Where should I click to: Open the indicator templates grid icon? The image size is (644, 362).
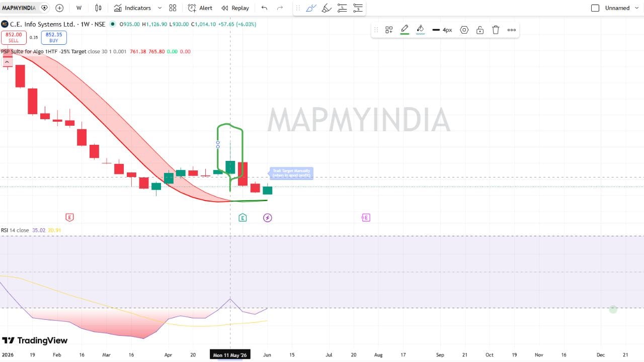click(x=173, y=8)
